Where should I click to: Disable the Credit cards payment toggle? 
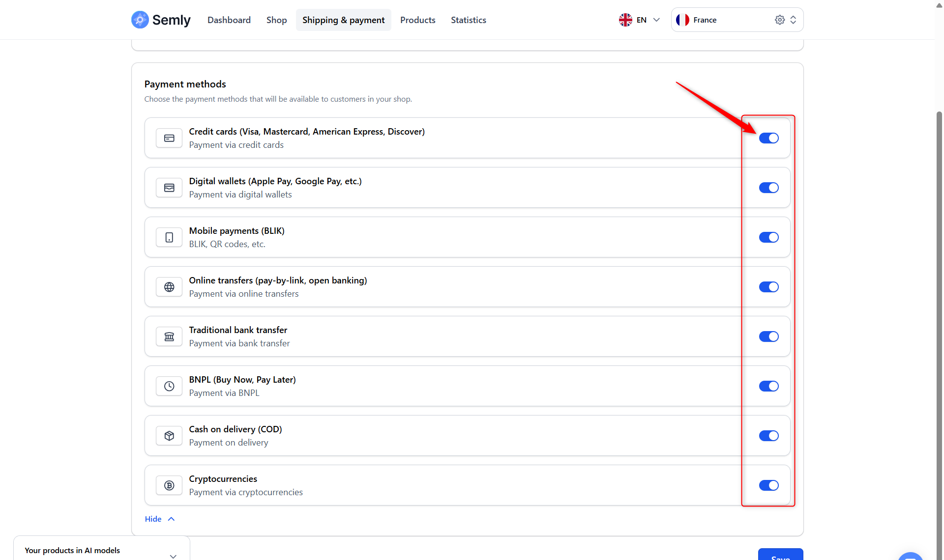768,138
